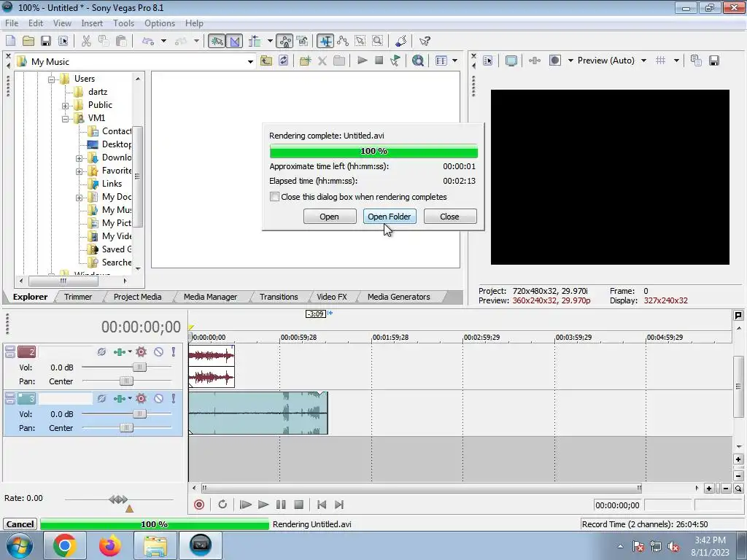Click the Chrome icon in taskbar

click(x=64, y=545)
